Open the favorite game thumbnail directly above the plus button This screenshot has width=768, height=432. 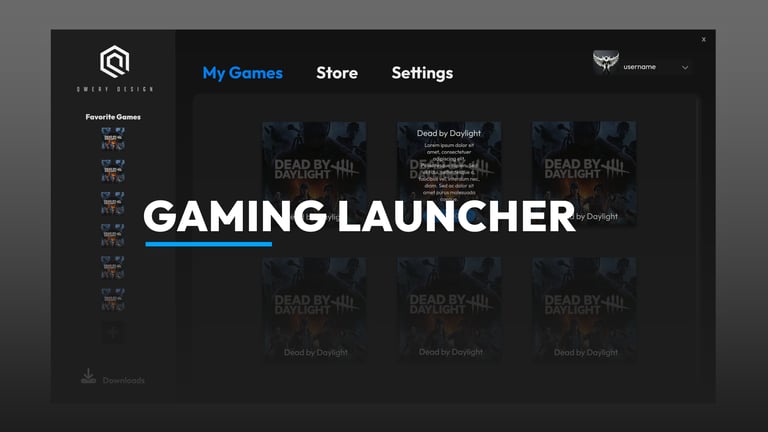pyautogui.click(x=113, y=300)
